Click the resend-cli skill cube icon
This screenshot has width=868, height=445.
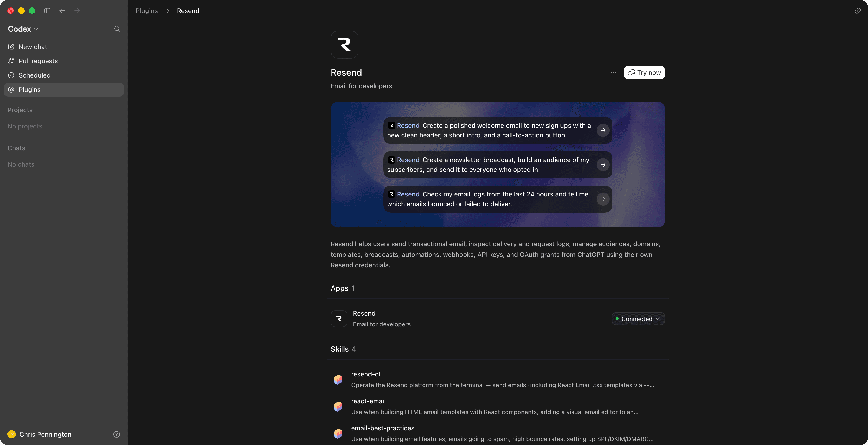click(338, 379)
